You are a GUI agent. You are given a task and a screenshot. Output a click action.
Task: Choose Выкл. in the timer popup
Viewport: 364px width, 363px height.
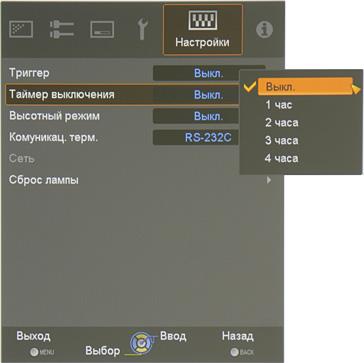305,87
